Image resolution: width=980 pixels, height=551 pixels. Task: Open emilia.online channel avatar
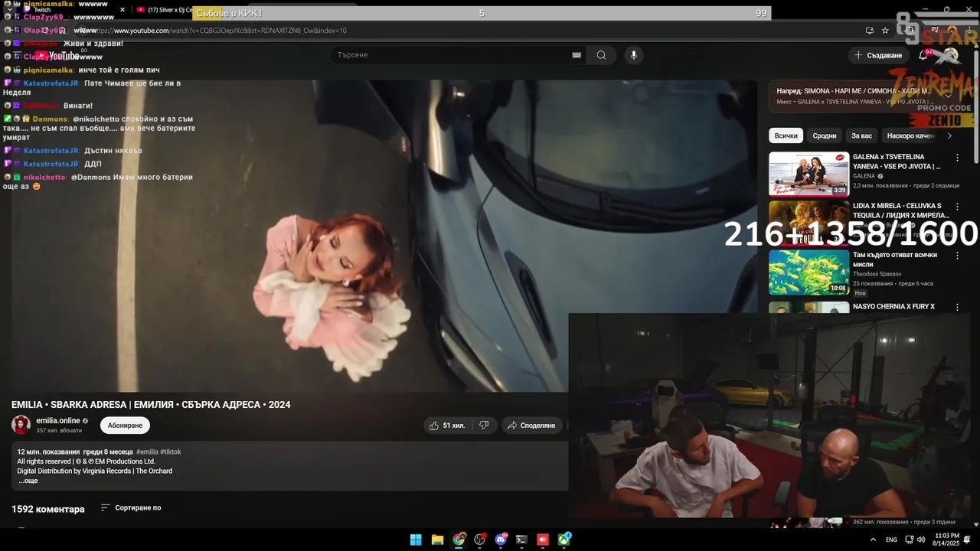(21, 425)
